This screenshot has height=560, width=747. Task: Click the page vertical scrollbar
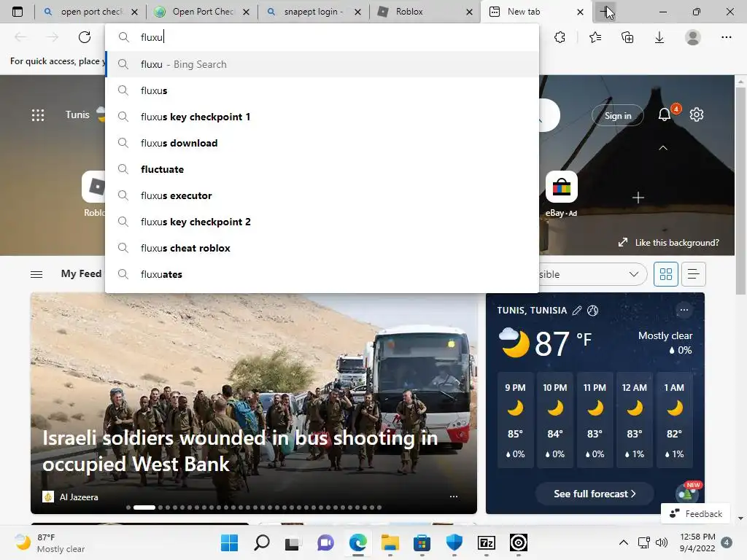[740, 190]
